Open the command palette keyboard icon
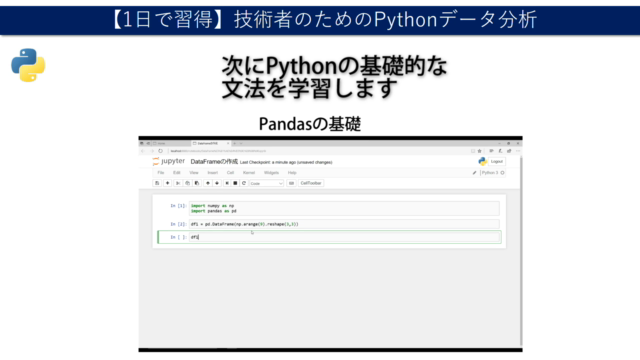Screen dimensions: 640x360 pos(291,183)
